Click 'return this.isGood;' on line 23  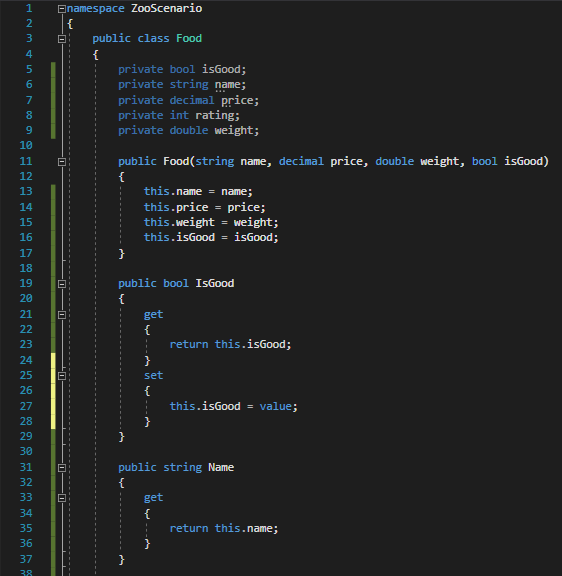pos(230,344)
